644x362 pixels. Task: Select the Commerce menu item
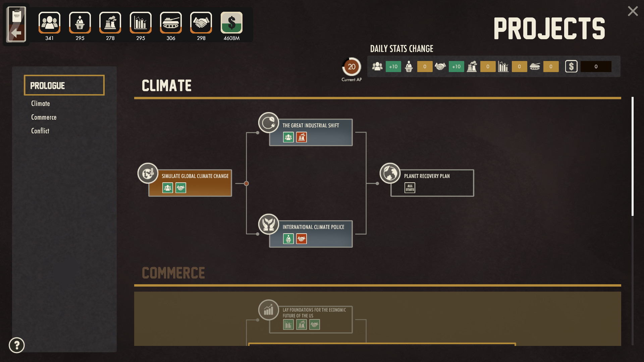click(44, 117)
